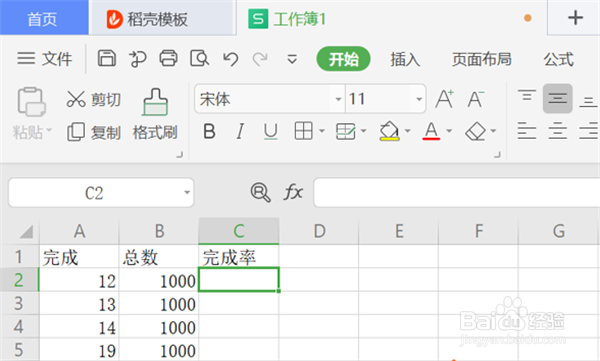
Task: Click cell A2 with value 12
Action: (x=79, y=280)
